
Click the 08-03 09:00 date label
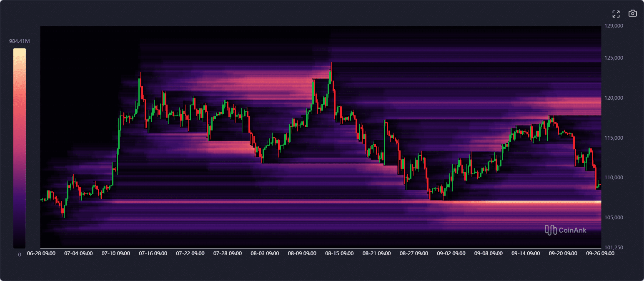pos(265,253)
